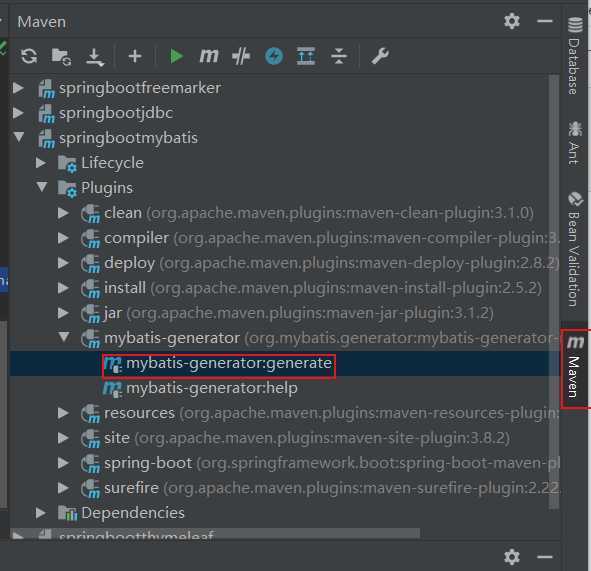
Task: Expand deploy plugin arrow
Action: coord(63,263)
